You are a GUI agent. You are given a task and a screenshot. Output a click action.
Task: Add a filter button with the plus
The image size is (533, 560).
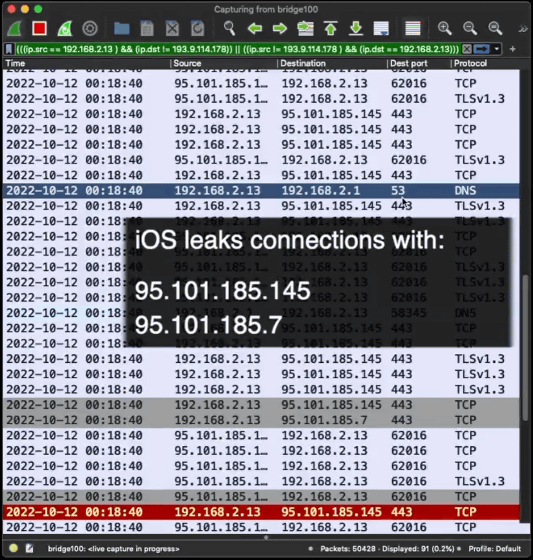click(513, 49)
